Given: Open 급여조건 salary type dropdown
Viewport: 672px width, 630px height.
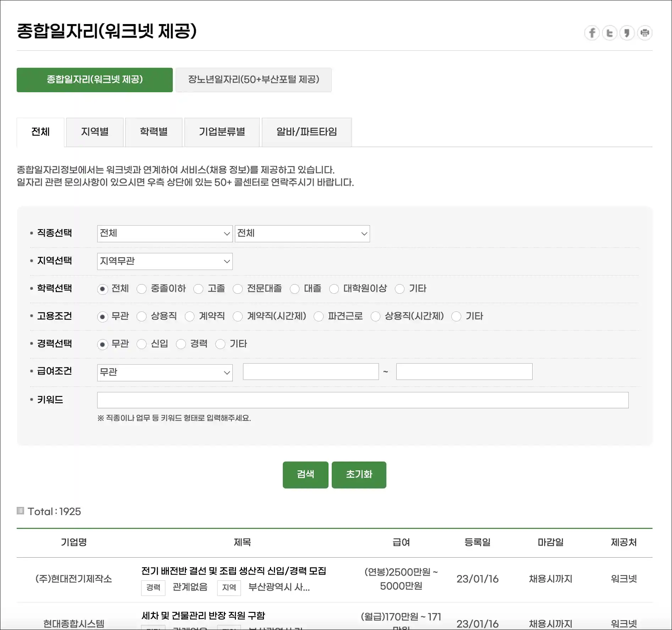Looking at the screenshot, I should point(165,372).
